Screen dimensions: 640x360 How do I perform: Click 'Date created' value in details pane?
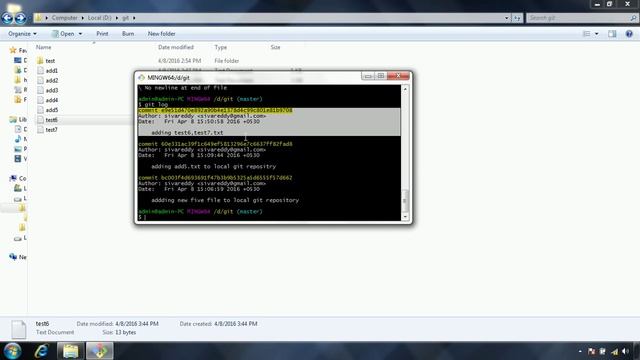pyautogui.click(x=235, y=324)
